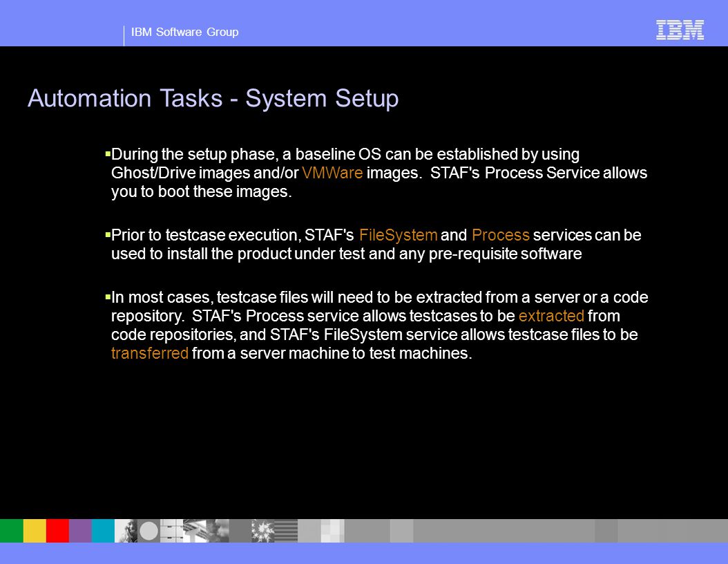The image size is (728, 564).
Task: Click the orange 'VMWare' highlighted word
Action: point(332,173)
